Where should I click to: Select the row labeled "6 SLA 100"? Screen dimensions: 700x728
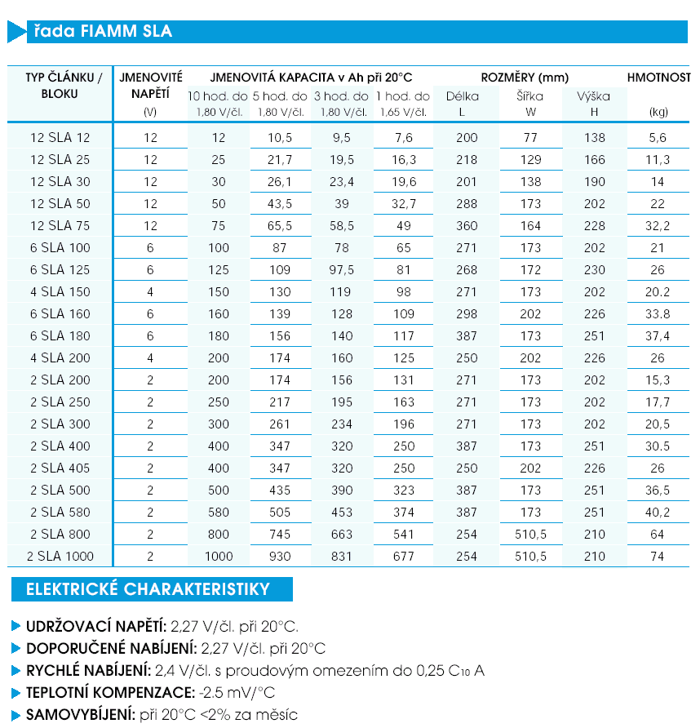[59, 247]
